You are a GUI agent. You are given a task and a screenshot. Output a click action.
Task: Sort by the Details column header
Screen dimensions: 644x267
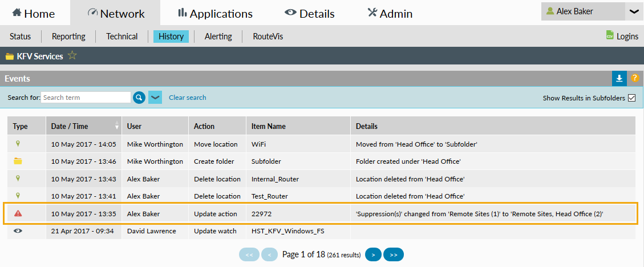point(493,126)
